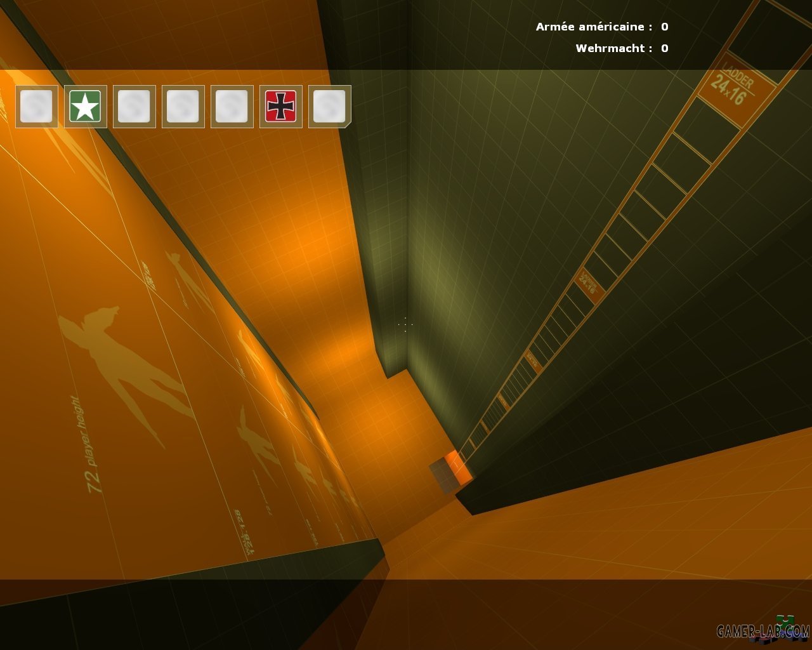812x650 pixels.
Task: Click the dotted crosshair at screen center
Action: (405, 324)
